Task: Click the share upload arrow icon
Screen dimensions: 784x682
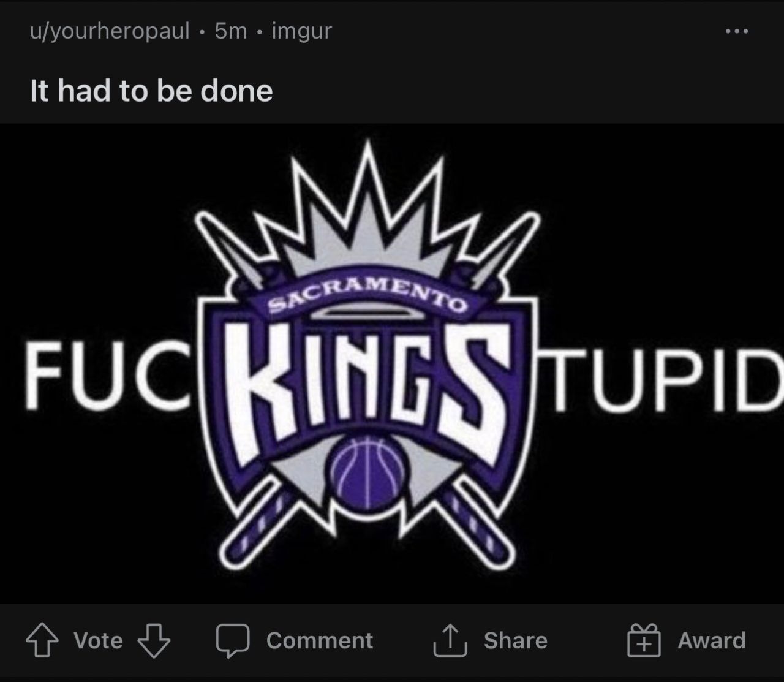Action: 450,641
